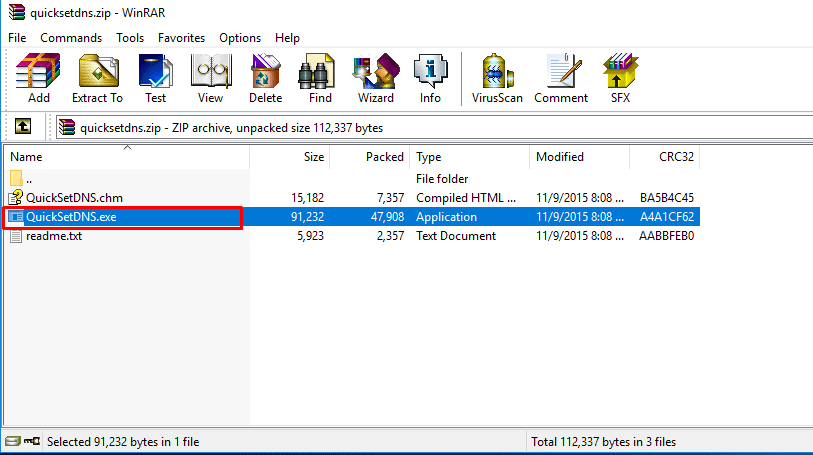Sort by CRC32 column header
The height and width of the screenshot is (455, 813).
click(665, 157)
